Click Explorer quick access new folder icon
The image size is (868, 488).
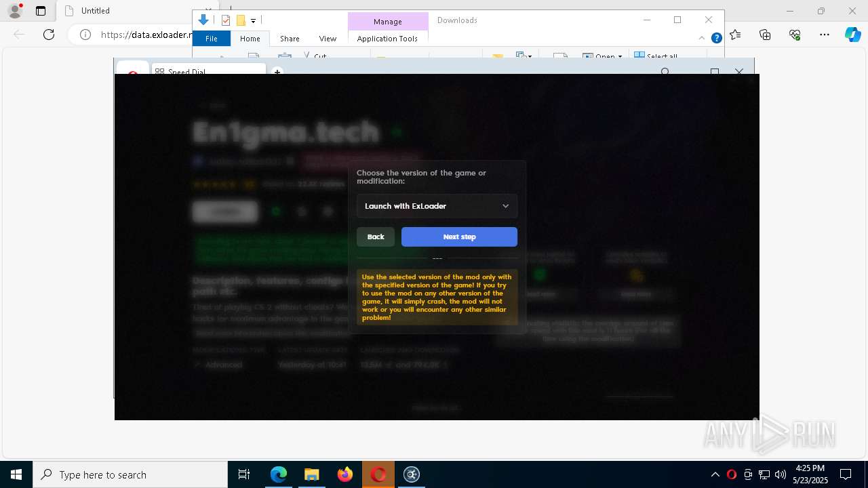[240, 20]
